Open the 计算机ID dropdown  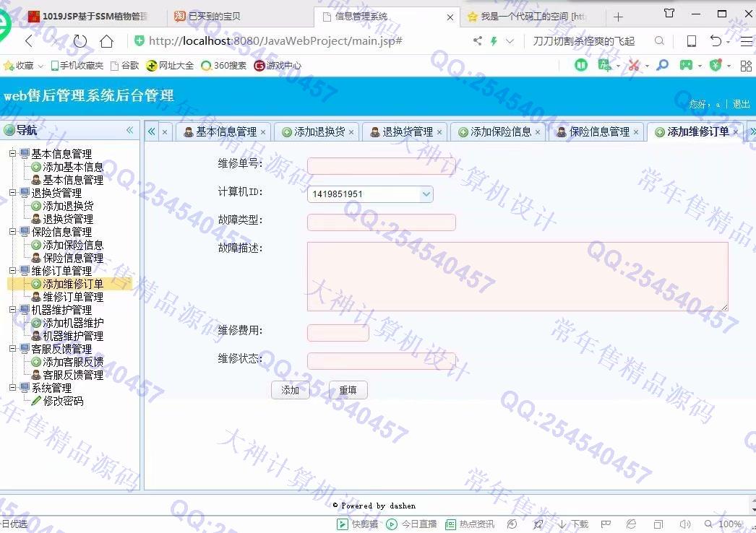click(426, 194)
